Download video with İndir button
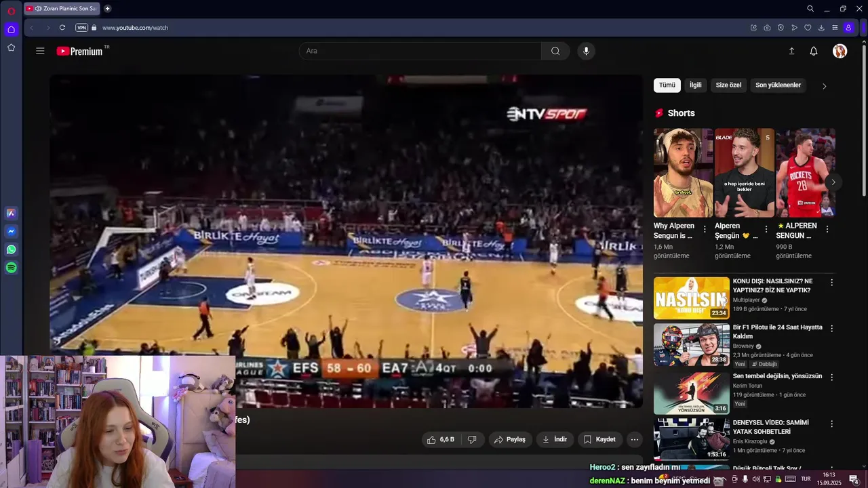 pos(554,439)
